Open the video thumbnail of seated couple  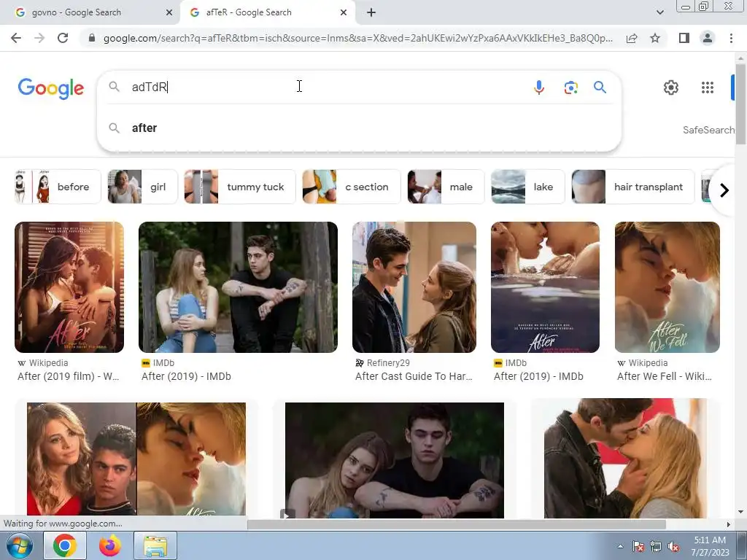(x=395, y=460)
